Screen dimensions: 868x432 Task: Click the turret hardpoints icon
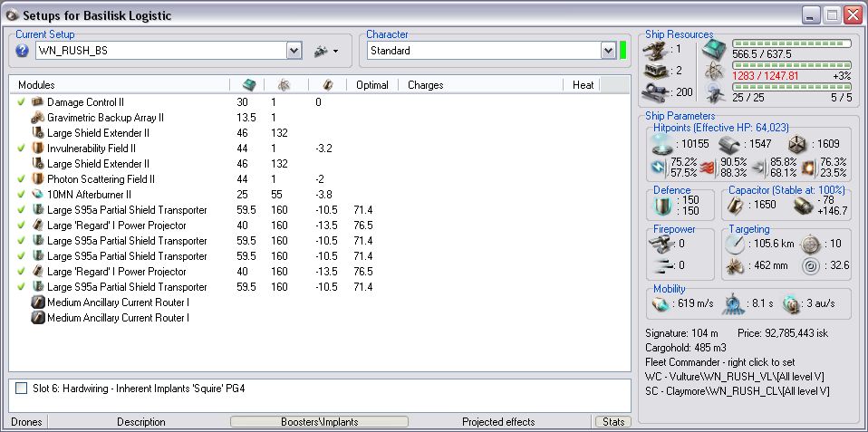655,50
